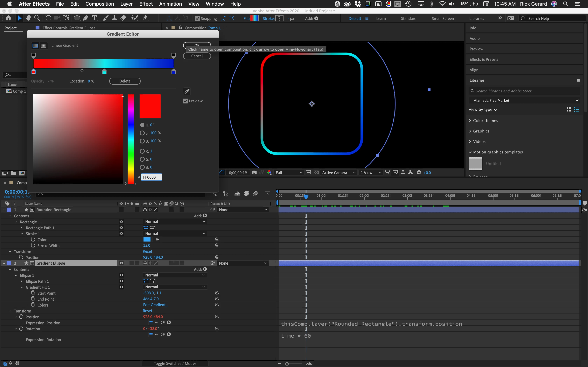This screenshot has width=588, height=367.
Task: Click Cancel in Gradient Editor
Action: pos(197,56)
